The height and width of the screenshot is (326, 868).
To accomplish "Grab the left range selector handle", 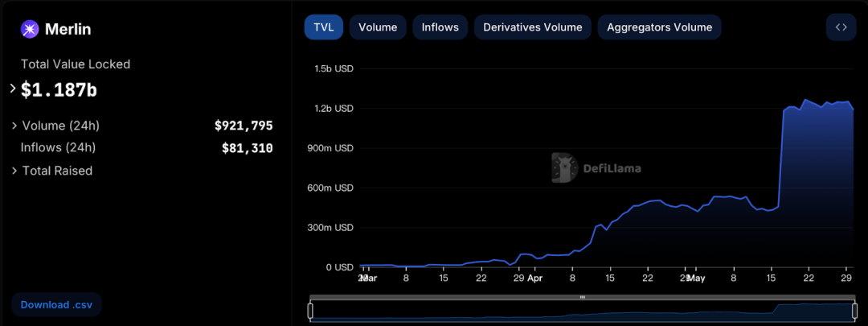I will pyautogui.click(x=310, y=311).
